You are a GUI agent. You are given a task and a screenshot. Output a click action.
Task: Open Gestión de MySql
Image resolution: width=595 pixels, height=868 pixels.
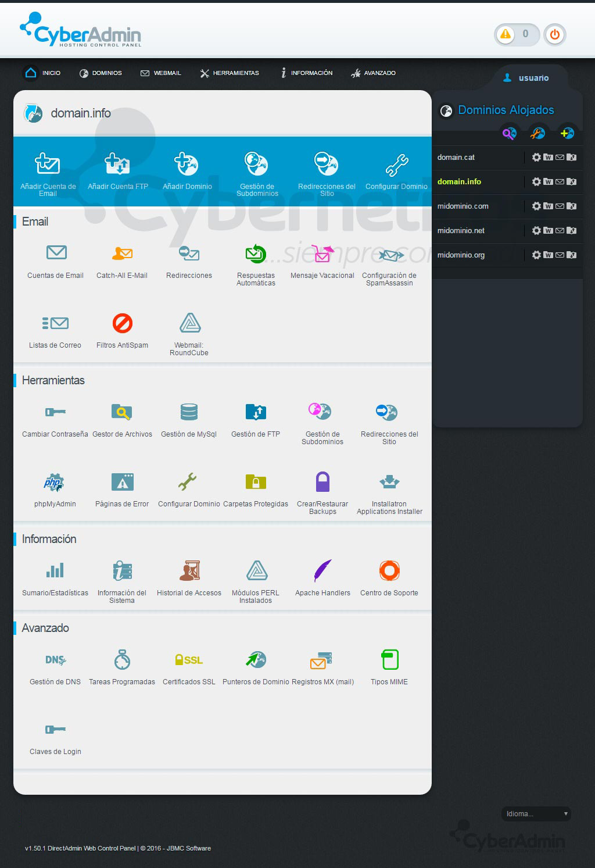tap(188, 413)
